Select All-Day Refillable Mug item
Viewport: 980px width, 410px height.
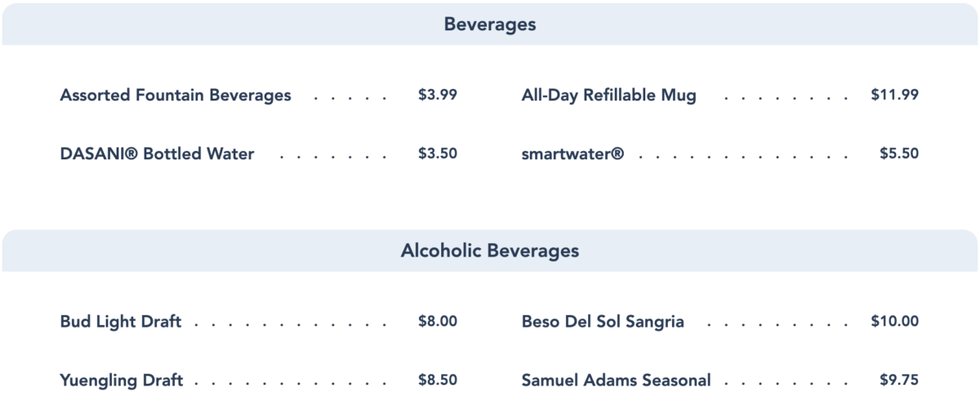[608, 96]
